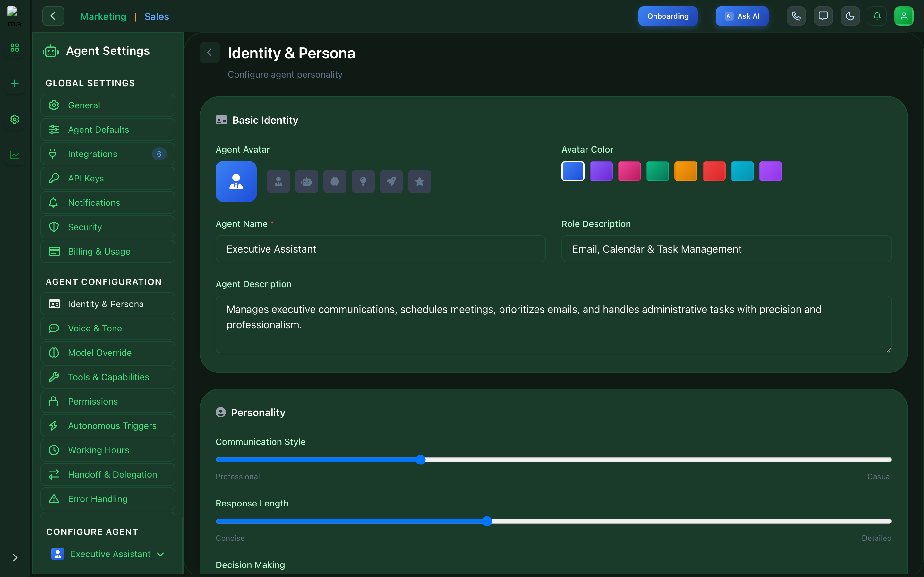This screenshot has height=577, width=924.
Task: Select the rocket avatar icon
Action: [x=391, y=181]
